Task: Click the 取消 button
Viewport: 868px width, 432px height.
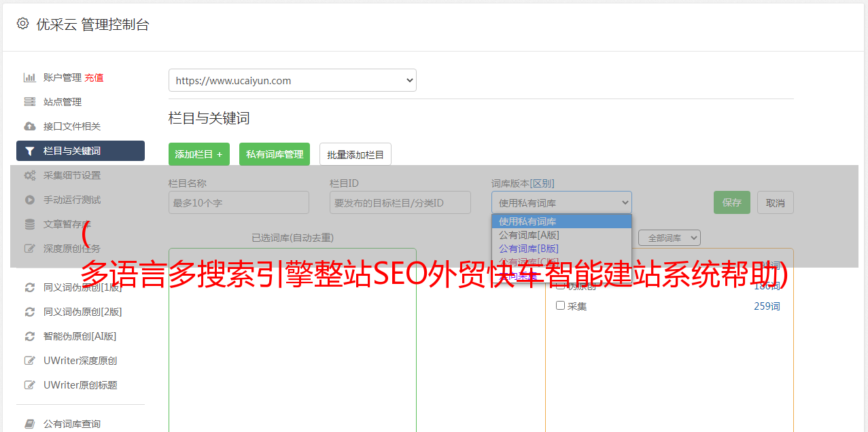Action: tap(776, 202)
